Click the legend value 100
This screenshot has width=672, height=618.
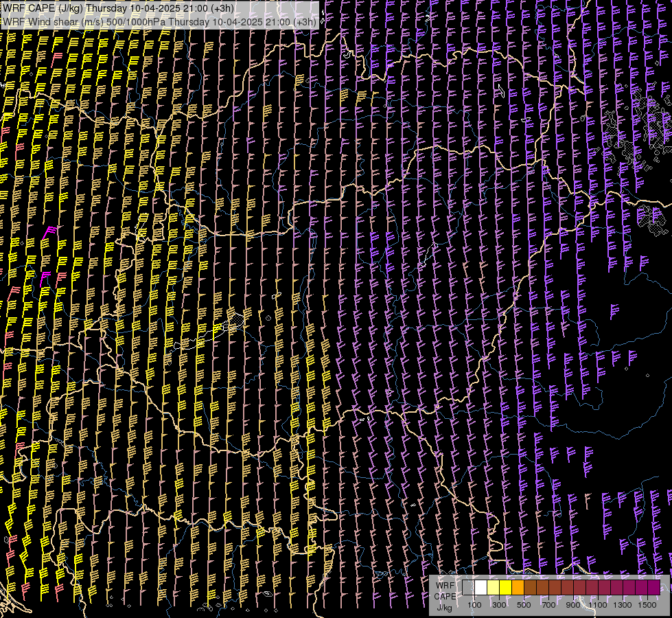474,605
